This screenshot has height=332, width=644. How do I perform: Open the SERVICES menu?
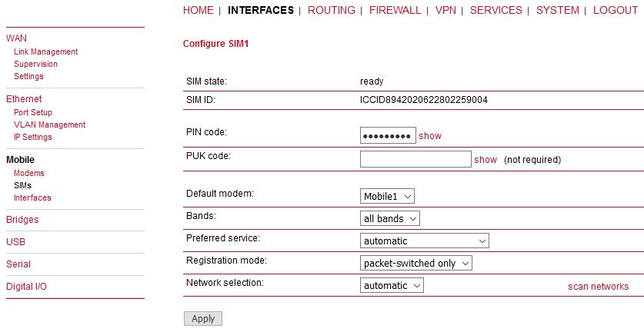[496, 10]
